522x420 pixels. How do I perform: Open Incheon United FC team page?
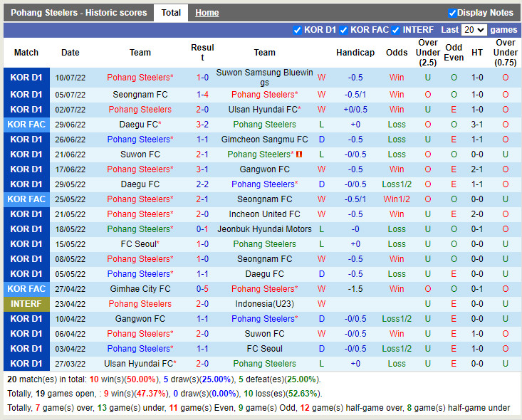click(264, 214)
